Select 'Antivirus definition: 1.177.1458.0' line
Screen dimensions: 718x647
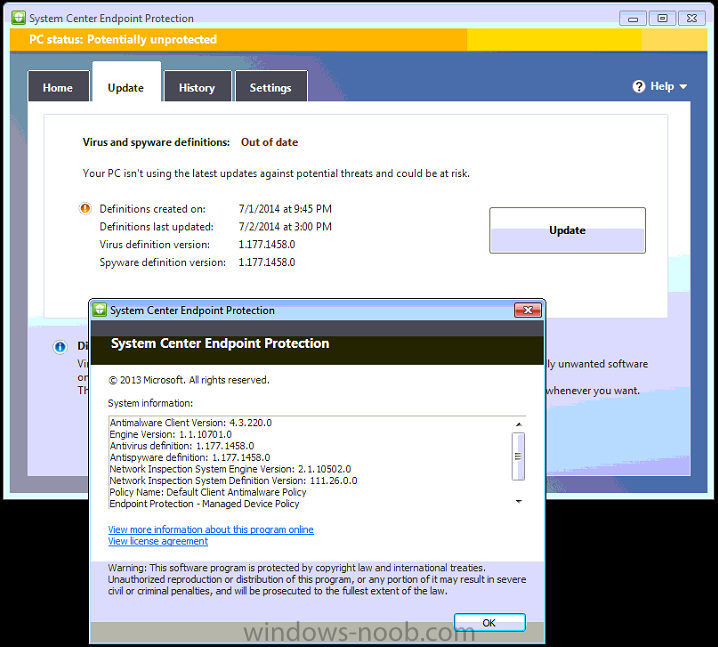182,446
